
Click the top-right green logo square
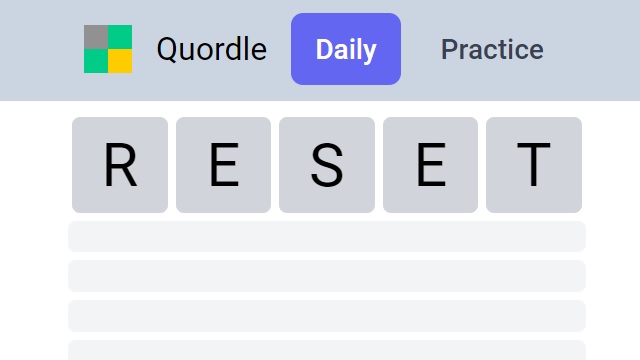(120, 37)
